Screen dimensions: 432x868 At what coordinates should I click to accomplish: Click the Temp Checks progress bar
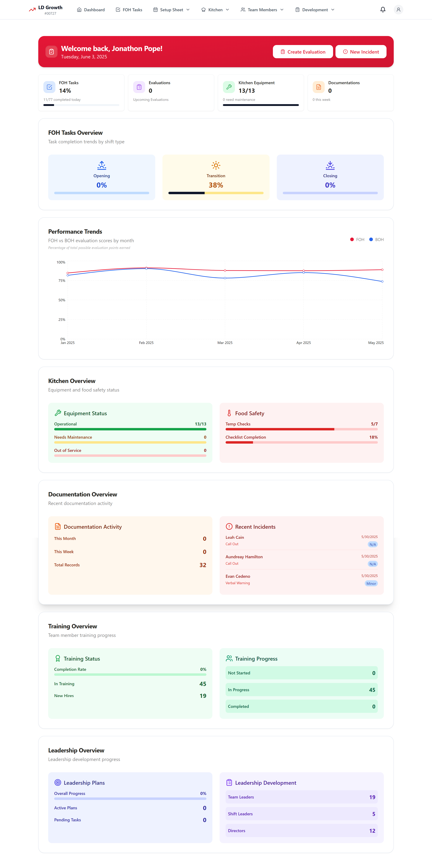pyautogui.click(x=302, y=429)
